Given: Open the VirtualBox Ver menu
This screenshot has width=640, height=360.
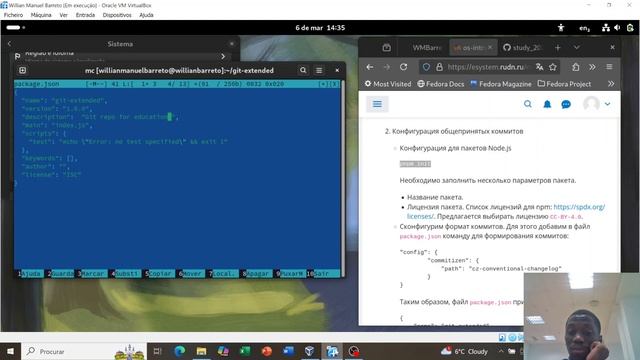Looking at the screenshot, I should [64, 15].
